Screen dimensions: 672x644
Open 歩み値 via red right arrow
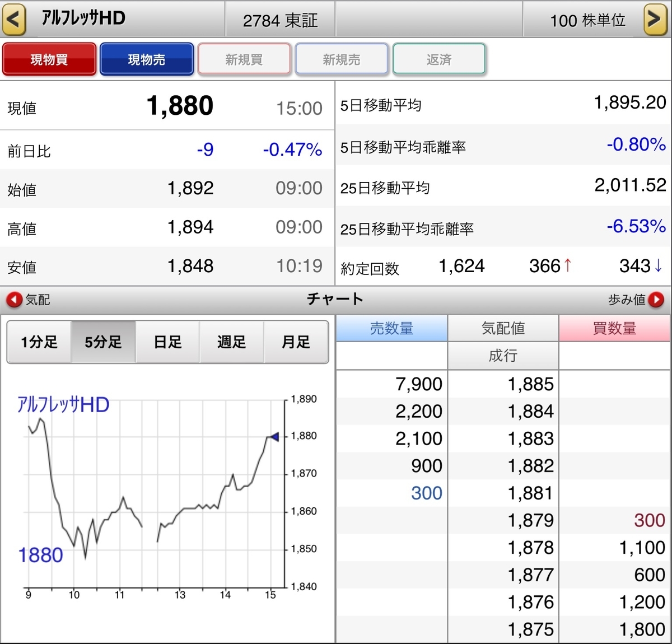coord(656,300)
